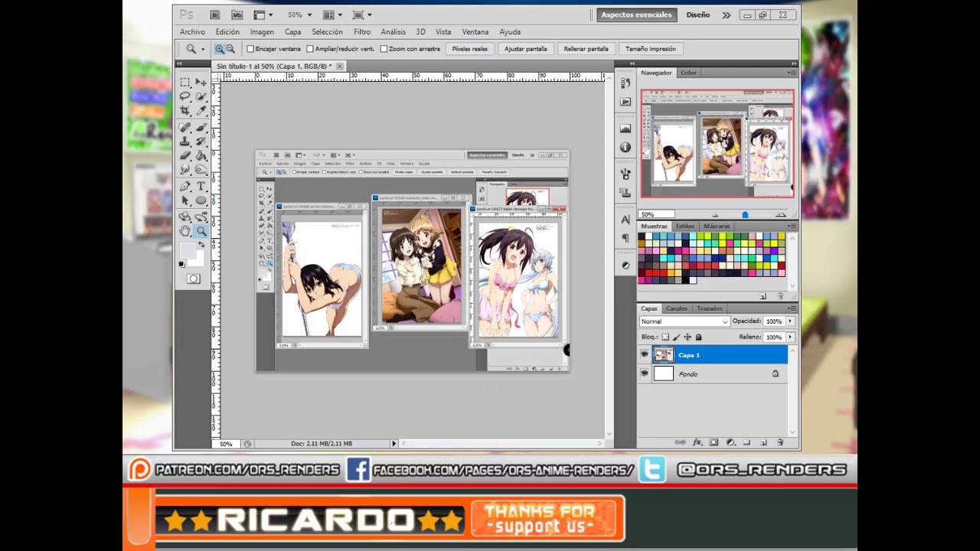Click the Tamaño impresión button
This screenshot has width=980, height=551.
650,49
